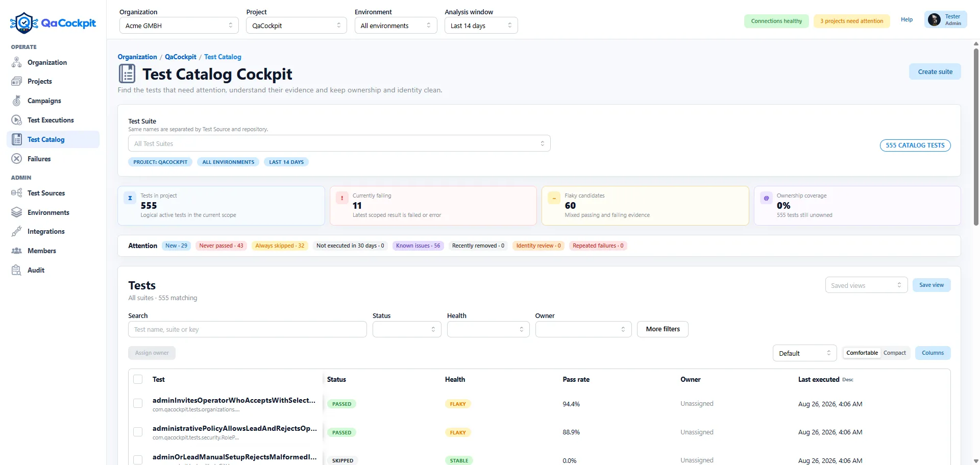Open the Status filter dropdown
Image resolution: width=980 pixels, height=465 pixels.
(x=407, y=329)
